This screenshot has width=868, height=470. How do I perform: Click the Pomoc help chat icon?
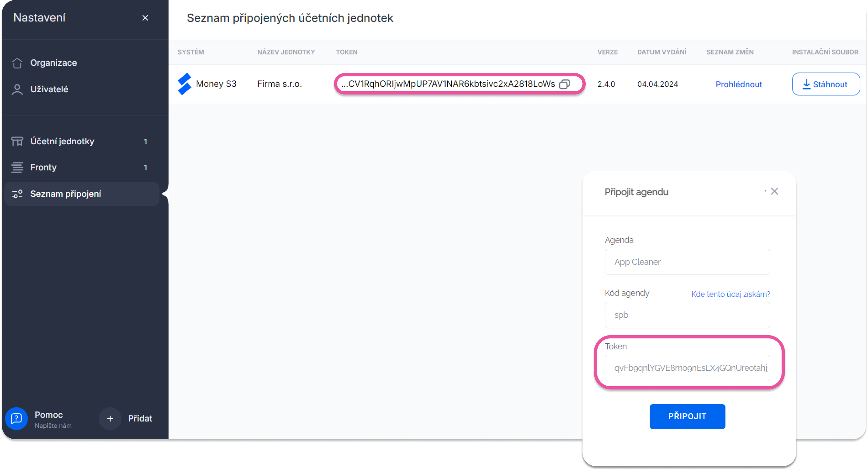(16, 419)
